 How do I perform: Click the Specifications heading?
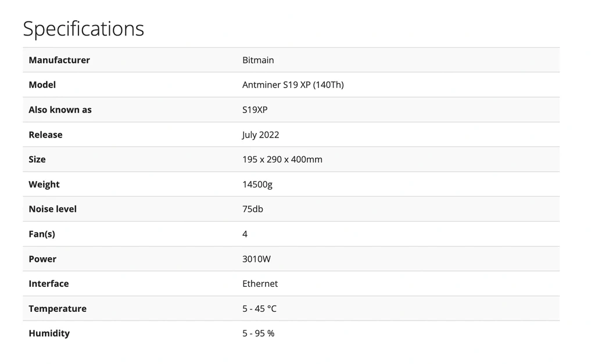[x=83, y=28]
